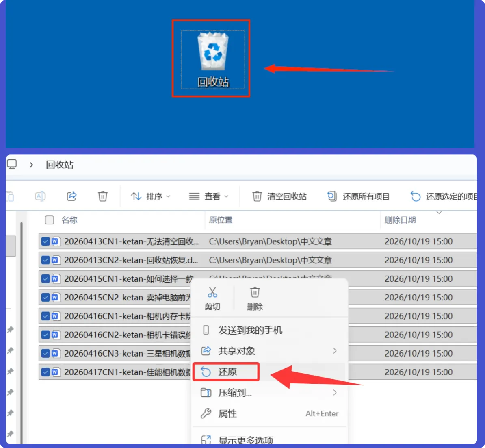
Task: Uncheck file 20260415CN1-ketan-如何选择一款
Action: [45, 278]
